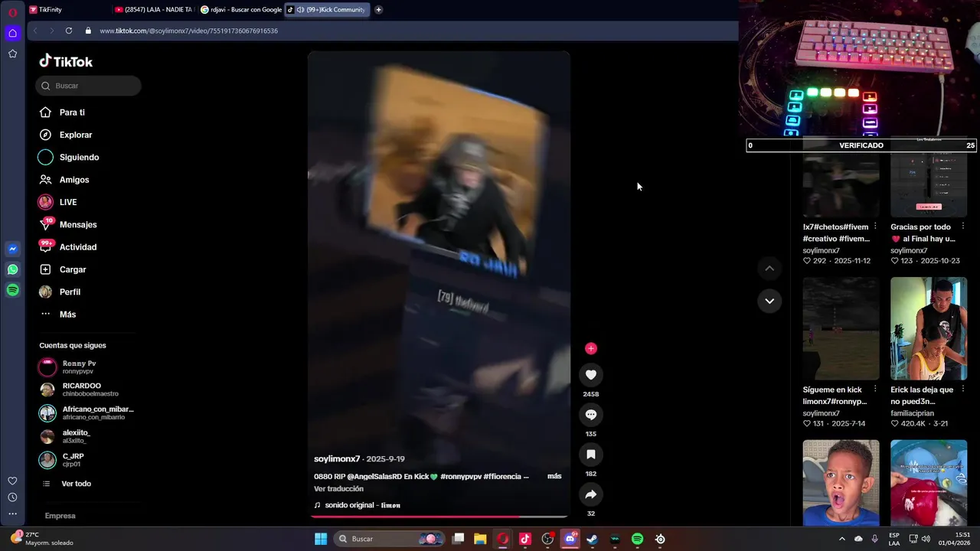Open options for the !x7#chetos#fivem video
Screen dimensions: 980x551
(875, 227)
